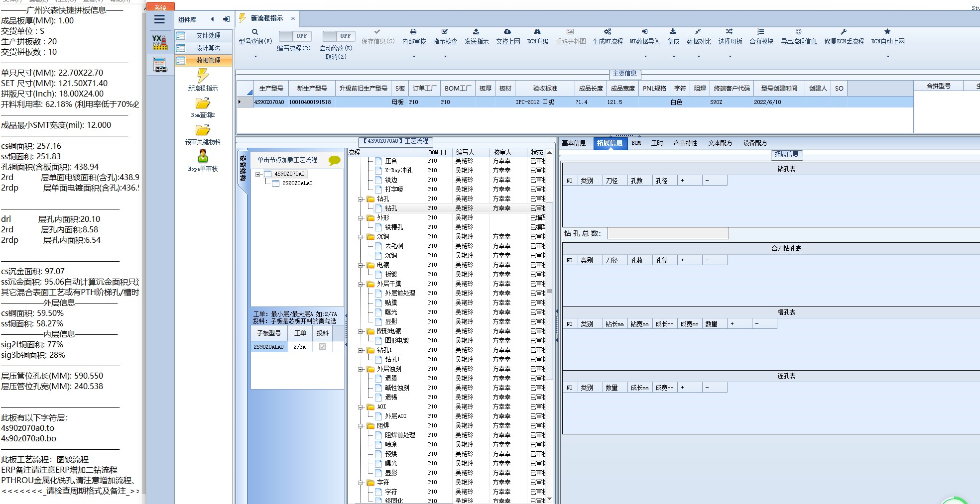Open the dropdown arrow under 指示检查

(445, 57)
